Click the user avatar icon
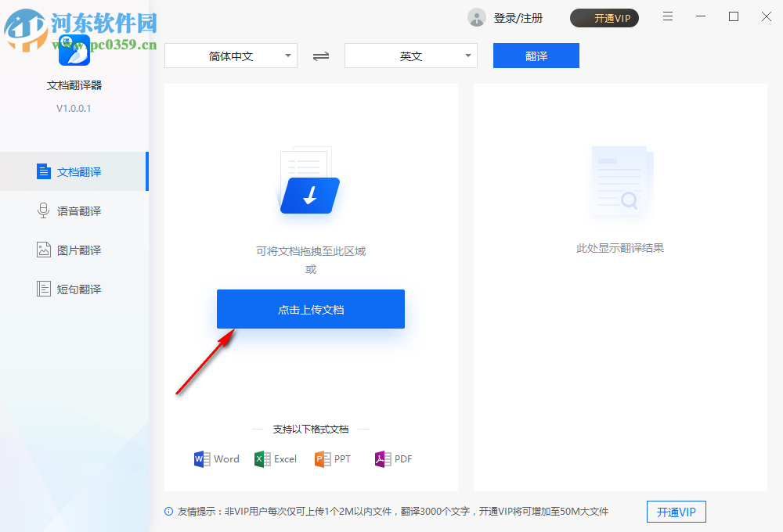Image resolution: width=783 pixels, height=532 pixels. click(x=476, y=17)
